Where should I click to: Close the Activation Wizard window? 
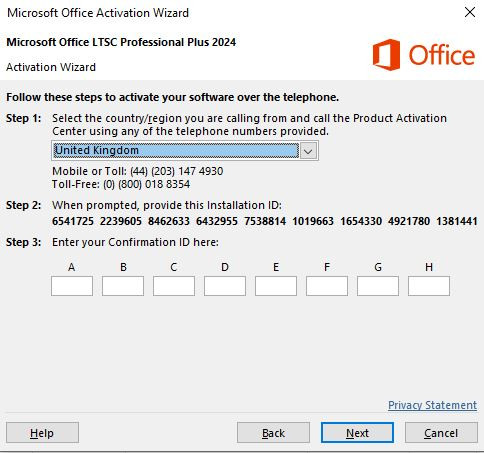click(470, 13)
